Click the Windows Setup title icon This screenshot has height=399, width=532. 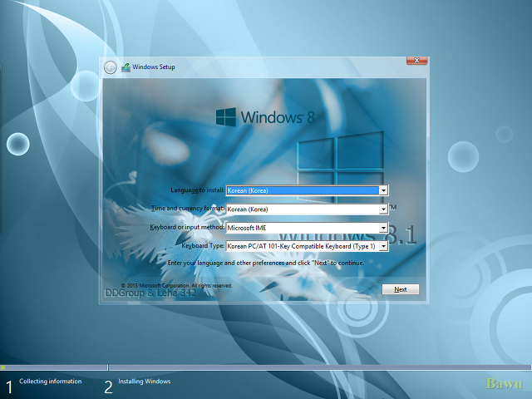(126, 67)
